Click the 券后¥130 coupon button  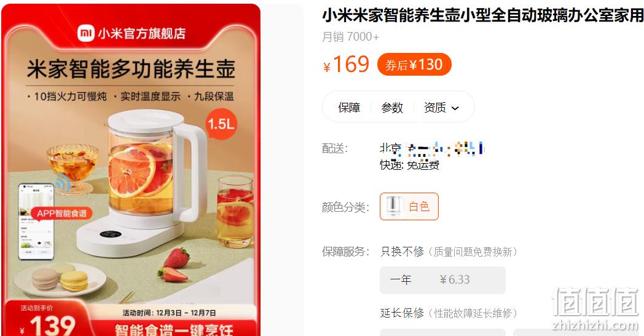[414, 65]
